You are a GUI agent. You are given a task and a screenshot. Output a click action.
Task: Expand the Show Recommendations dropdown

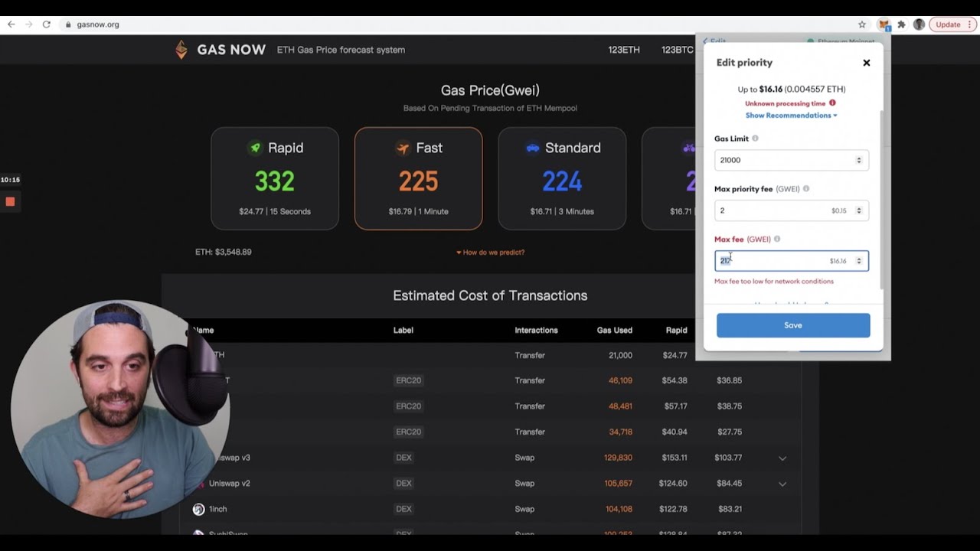790,115
